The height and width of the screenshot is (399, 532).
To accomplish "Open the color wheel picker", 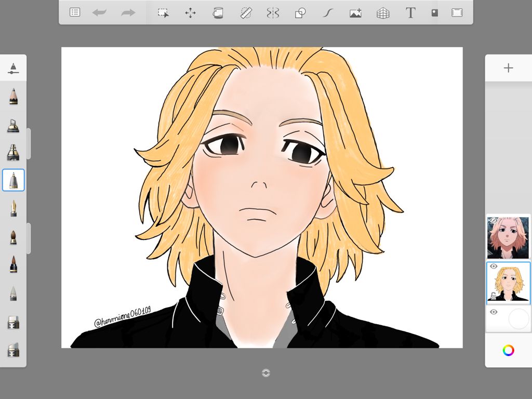I will click(508, 350).
